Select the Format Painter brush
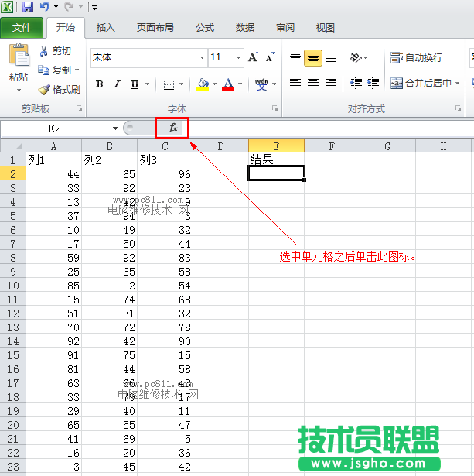The image size is (474, 476). [44, 90]
